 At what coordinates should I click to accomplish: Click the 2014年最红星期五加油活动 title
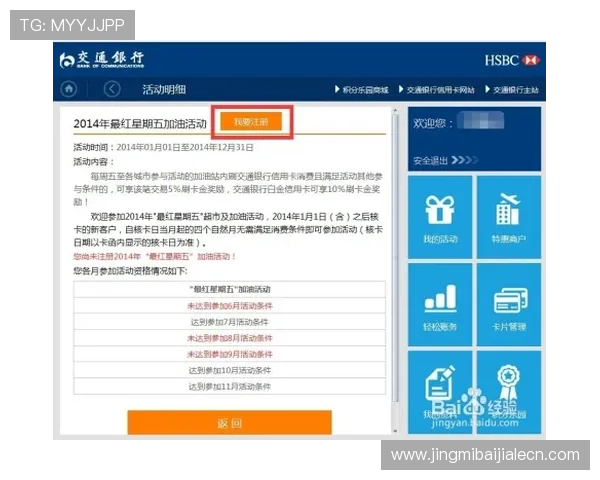click(x=140, y=124)
